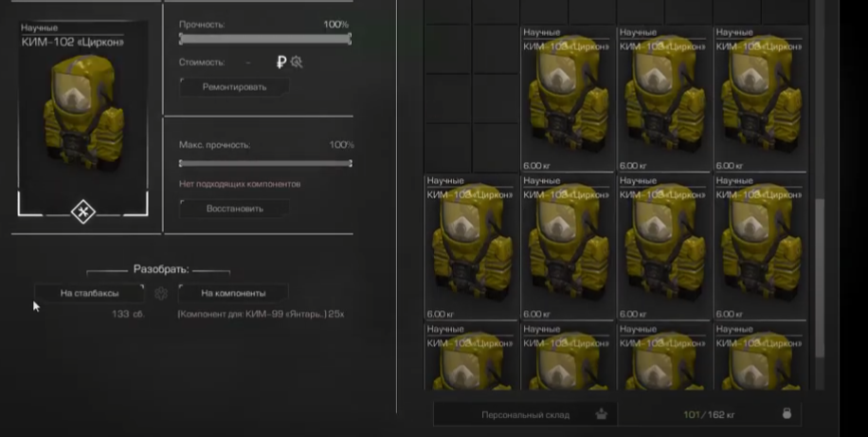Screen dimensions: 868x437
Task: Click the crossed-out gear icon beside the ruble
Action: pyautogui.click(x=297, y=62)
